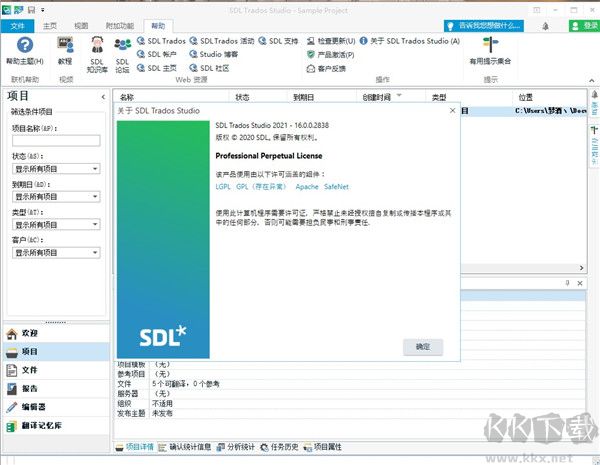Switch to the 视图 ribbon tab

(x=81, y=24)
